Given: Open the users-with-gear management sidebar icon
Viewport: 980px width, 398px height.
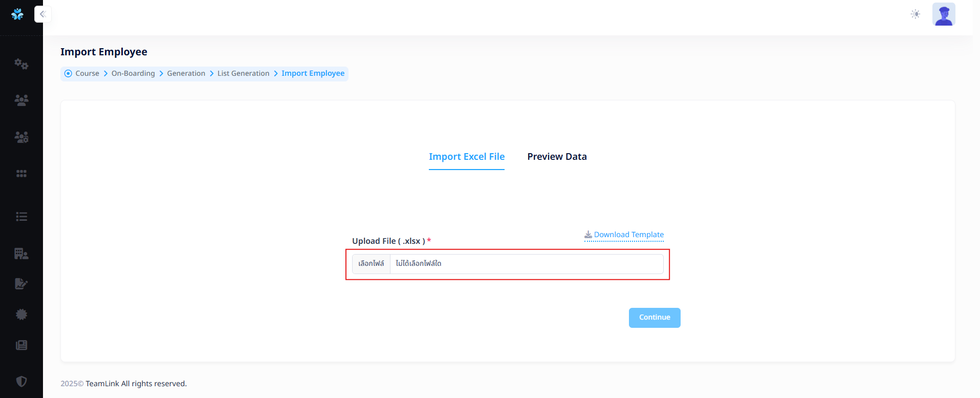Looking at the screenshot, I should [21, 137].
